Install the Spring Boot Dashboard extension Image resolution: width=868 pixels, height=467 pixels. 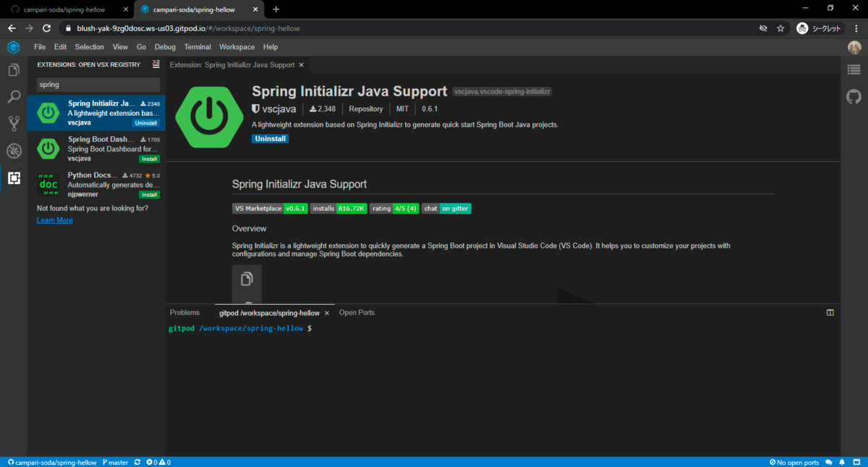click(x=150, y=159)
